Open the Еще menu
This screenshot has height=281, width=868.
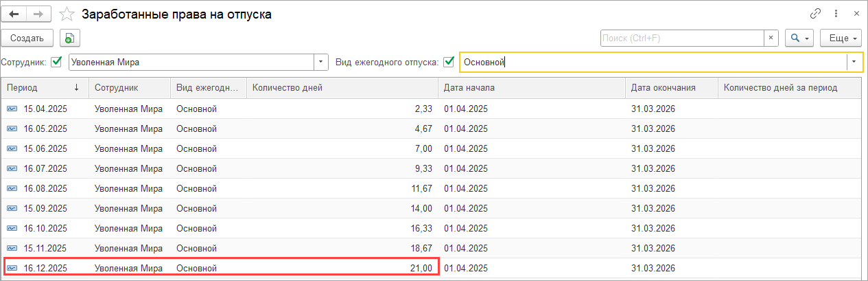[x=843, y=38]
